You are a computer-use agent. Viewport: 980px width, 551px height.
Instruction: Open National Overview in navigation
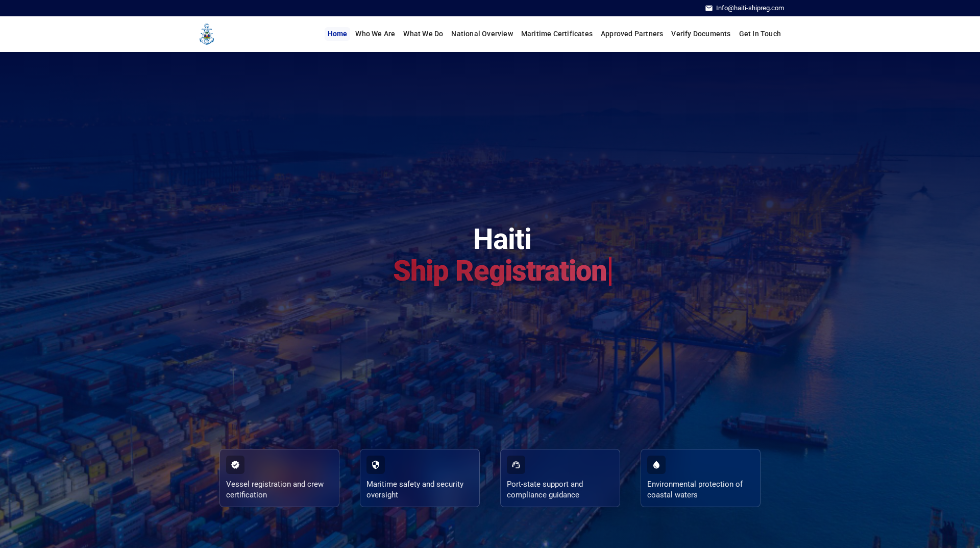tap(482, 34)
